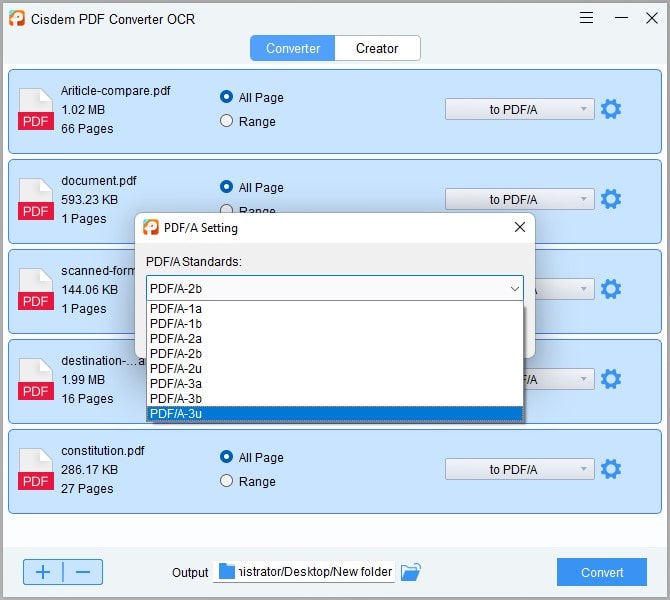
Task: Add files with the plus button
Action: (x=43, y=572)
